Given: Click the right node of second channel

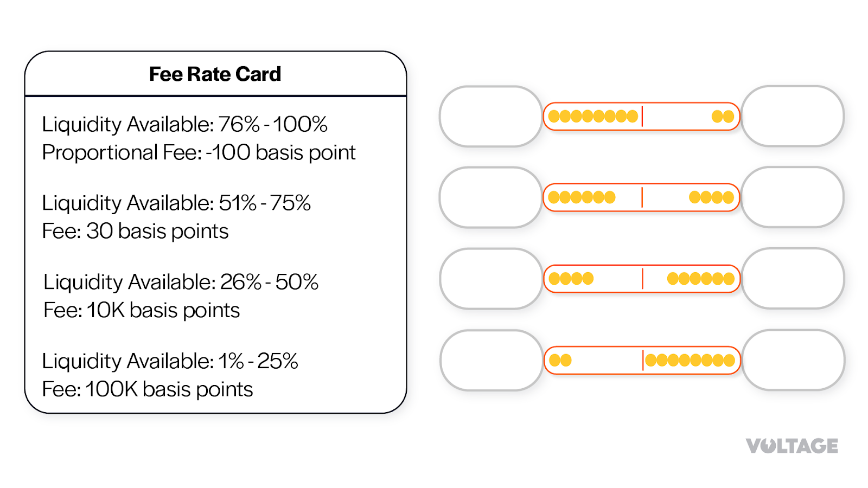Looking at the screenshot, I should click(793, 197).
